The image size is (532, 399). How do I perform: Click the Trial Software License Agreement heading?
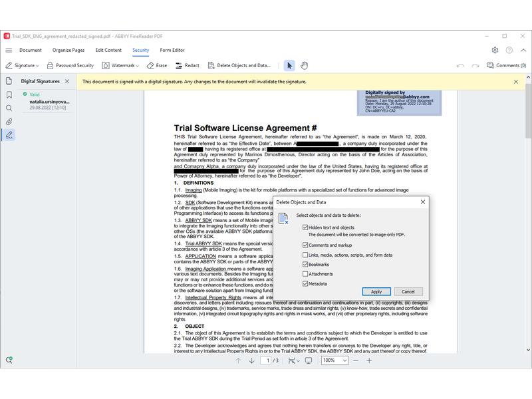point(245,128)
